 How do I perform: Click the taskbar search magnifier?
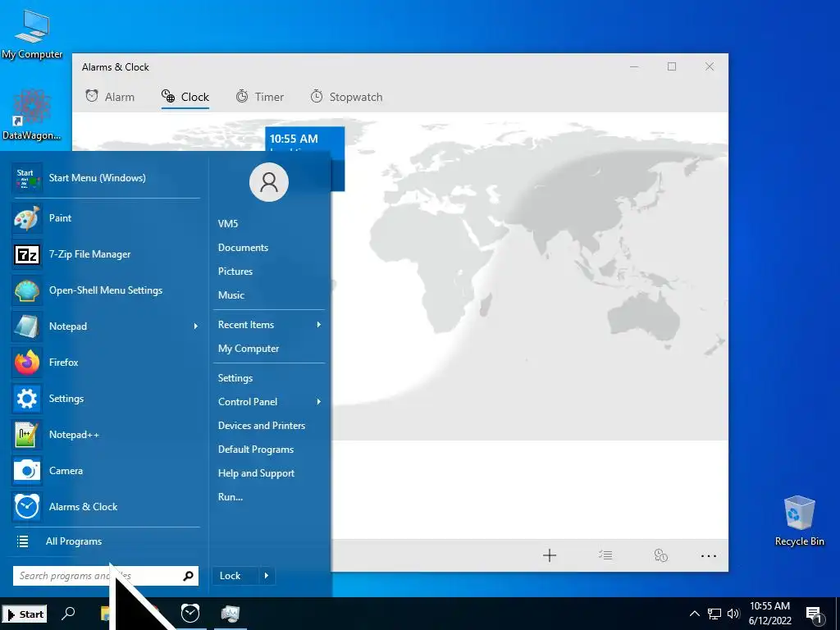[x=69, y=614]
